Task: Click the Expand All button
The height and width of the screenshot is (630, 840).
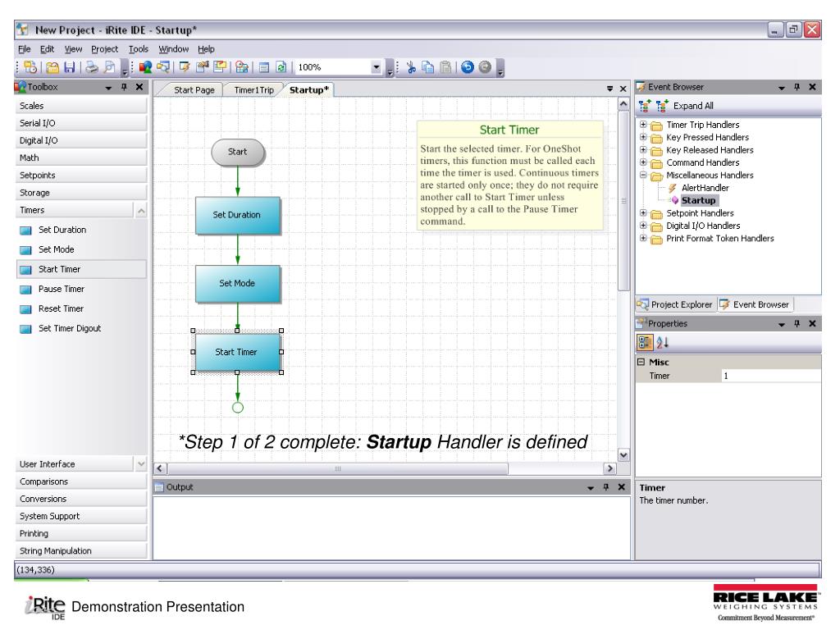Action: click(693, 106)
